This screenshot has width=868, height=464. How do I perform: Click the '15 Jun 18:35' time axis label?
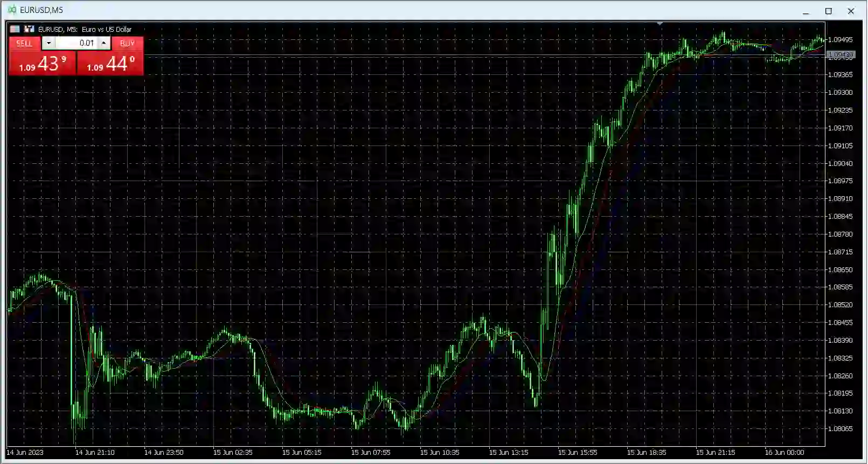(x=647, y=452)
